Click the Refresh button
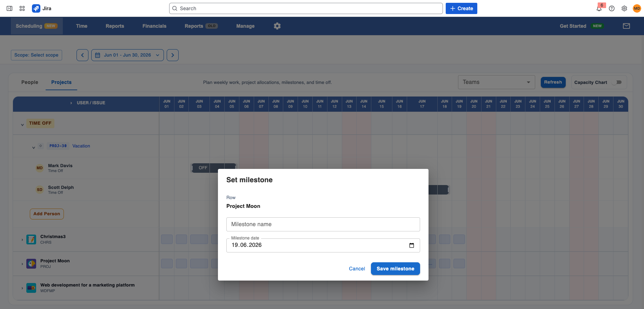Screen dimensions: 644x309 tap(553, 82)
